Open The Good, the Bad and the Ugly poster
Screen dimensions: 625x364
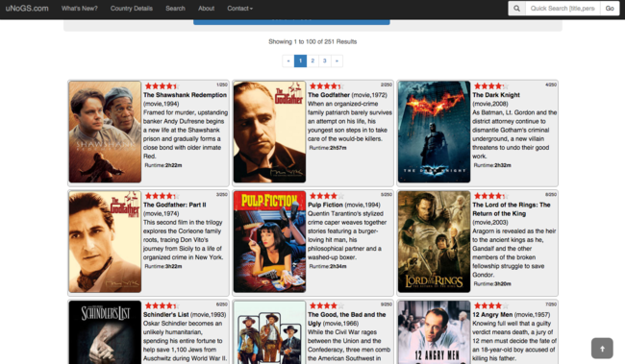269,332
